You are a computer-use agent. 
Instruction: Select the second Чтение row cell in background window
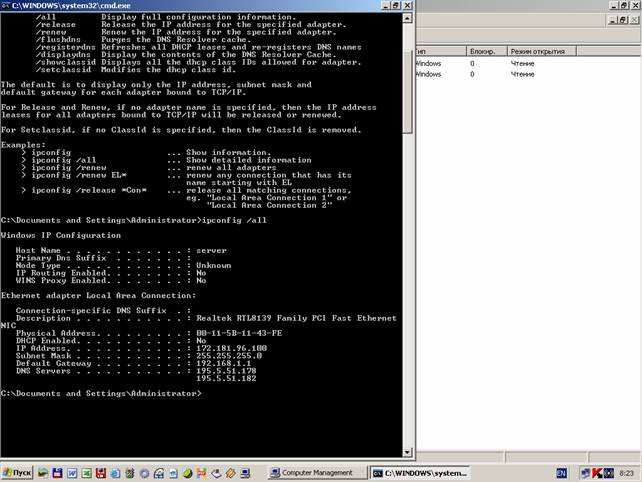pyautogui.click(x=522, y=74)
